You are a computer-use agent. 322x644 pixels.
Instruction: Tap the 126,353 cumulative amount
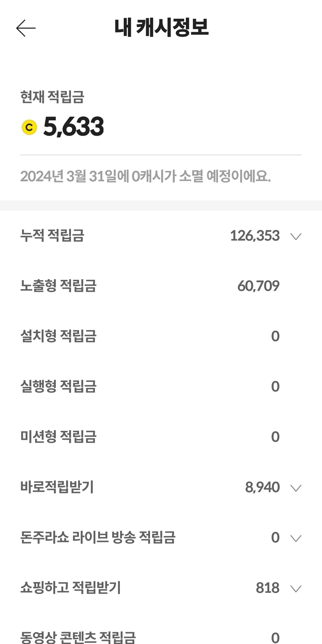pos(254,236)
